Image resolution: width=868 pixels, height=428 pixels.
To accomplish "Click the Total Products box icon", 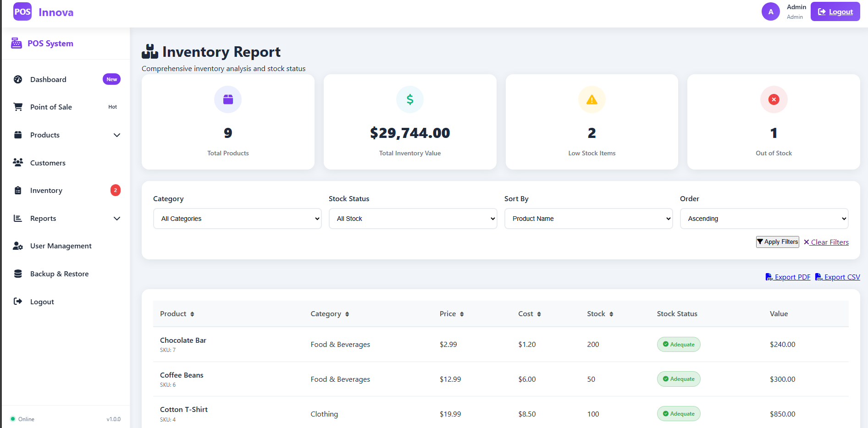I will coord(228,99).
